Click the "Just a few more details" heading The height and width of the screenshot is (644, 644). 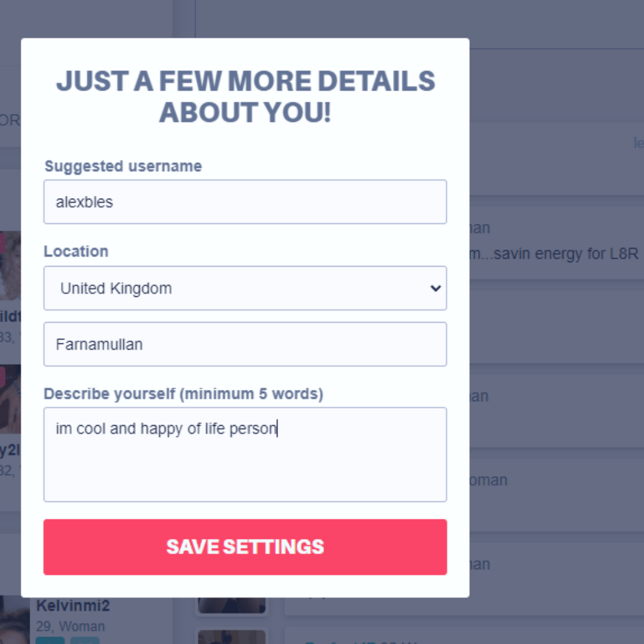245,97
